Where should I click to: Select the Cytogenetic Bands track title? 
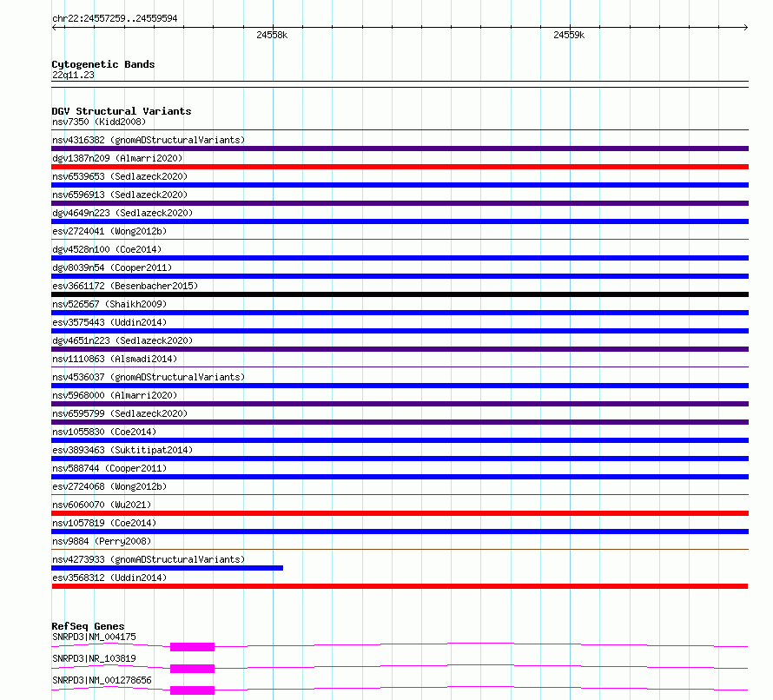click(103, 64)
